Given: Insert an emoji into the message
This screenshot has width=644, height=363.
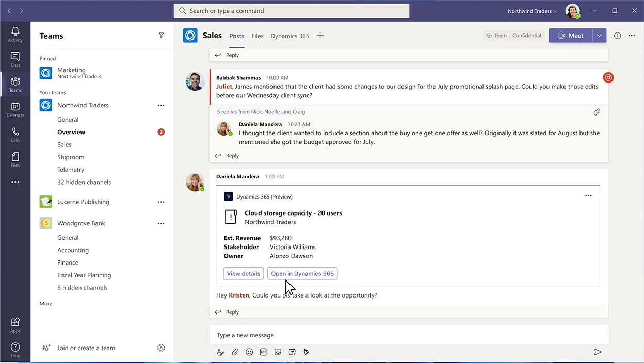Looking at the screenshot, I should pyautogui.click(x=249, y=352).
